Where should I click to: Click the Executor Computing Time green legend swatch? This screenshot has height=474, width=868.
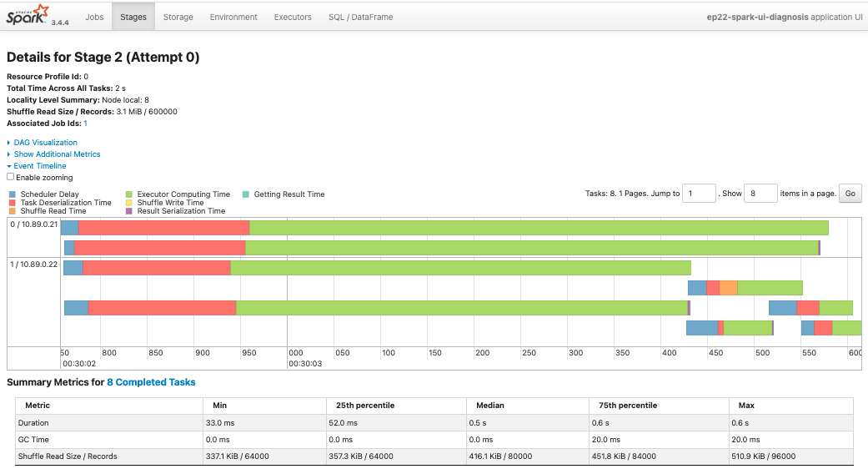[129, 194]
